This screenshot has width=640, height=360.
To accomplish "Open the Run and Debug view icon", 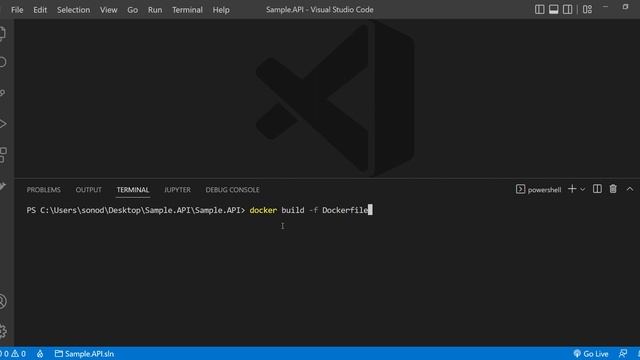I will (3, 124).
